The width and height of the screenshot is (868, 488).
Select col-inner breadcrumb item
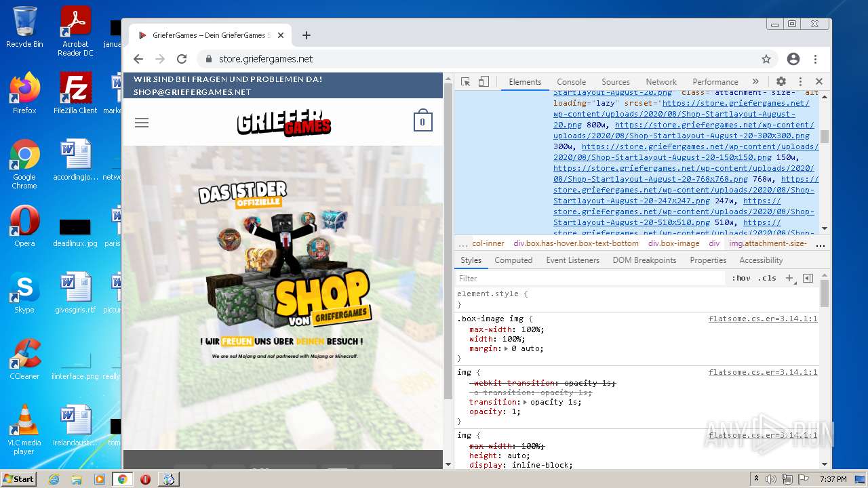488,243
